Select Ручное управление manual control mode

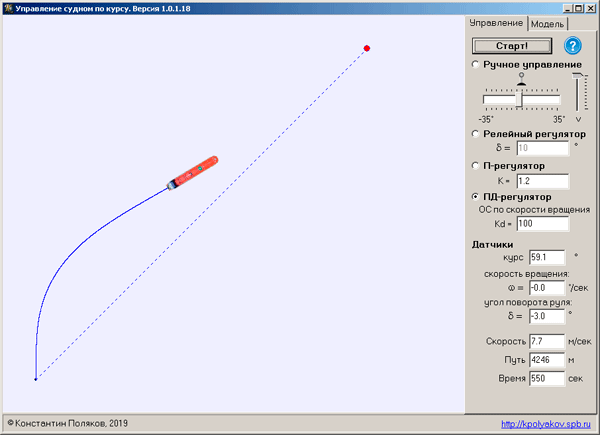point(476,65)
